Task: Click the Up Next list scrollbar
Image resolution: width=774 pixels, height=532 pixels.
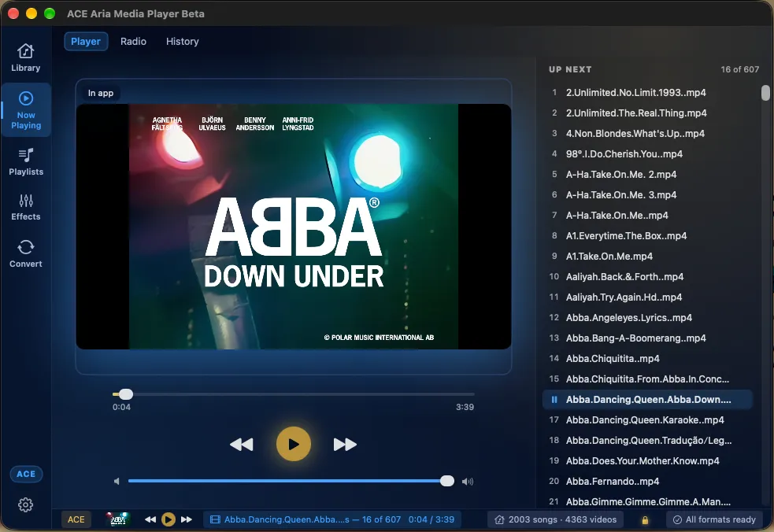Action: coord(765,93)
